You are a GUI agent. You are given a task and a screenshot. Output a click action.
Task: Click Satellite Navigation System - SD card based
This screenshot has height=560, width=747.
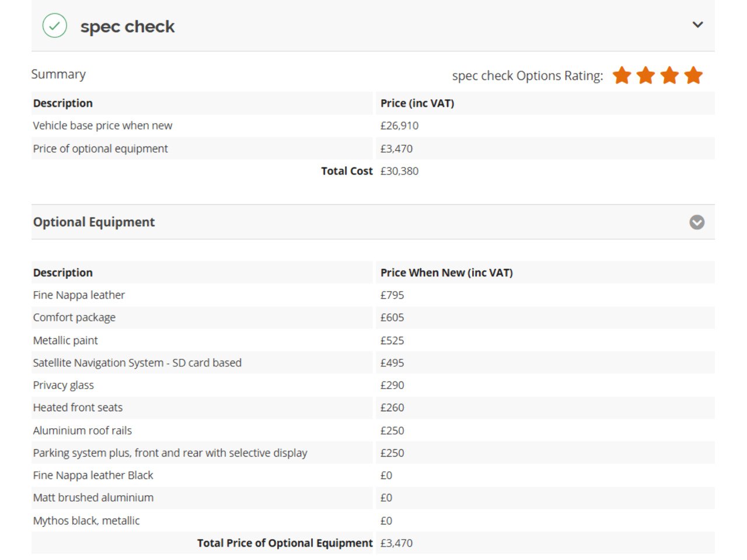coord(137,363)
